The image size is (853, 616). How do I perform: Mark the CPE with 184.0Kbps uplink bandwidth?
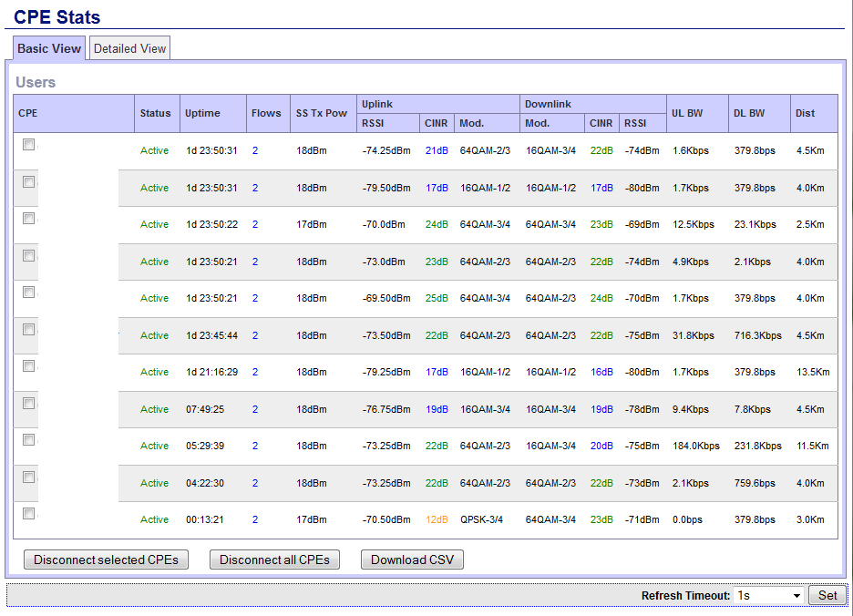click(29, 440)
